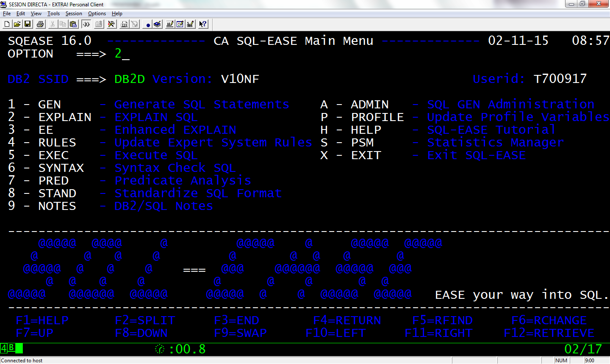Click 'Update Expert System Rules' text
The width and height of the screenshot is (610, 364).
click(213, 143)
